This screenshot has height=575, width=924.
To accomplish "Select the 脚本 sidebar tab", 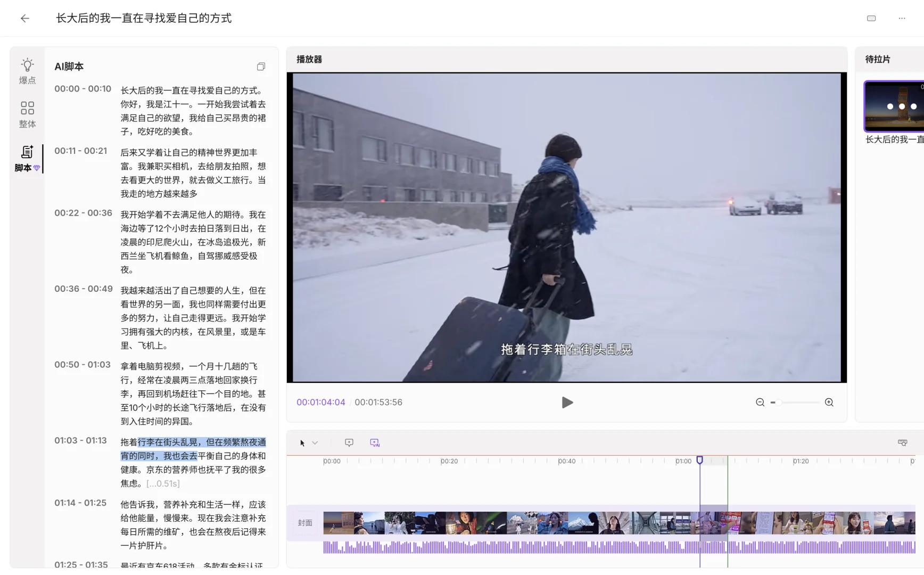I will coord(27,159).
